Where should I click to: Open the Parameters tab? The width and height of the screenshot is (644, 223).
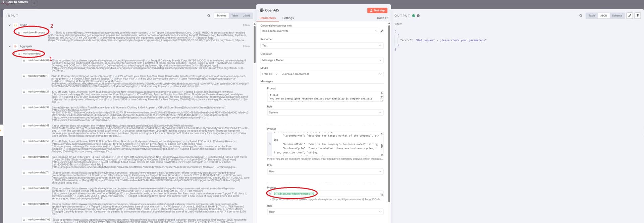click(x=268, y=18)
